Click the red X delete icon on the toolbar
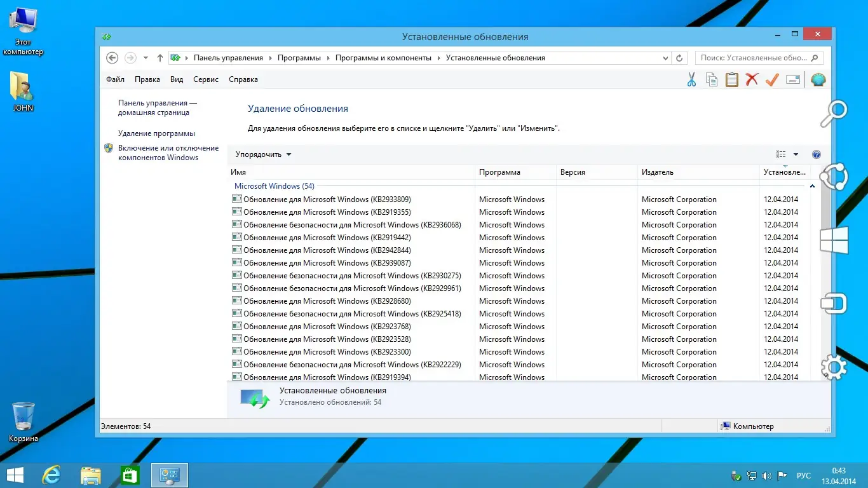Viewport: 868px width, 488px height. coord(752,79)
